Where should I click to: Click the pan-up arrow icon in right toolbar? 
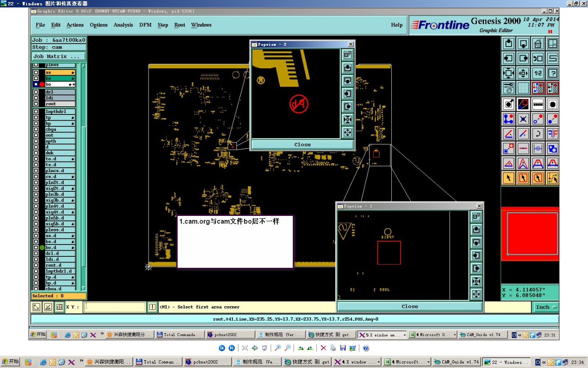point(508,44)
